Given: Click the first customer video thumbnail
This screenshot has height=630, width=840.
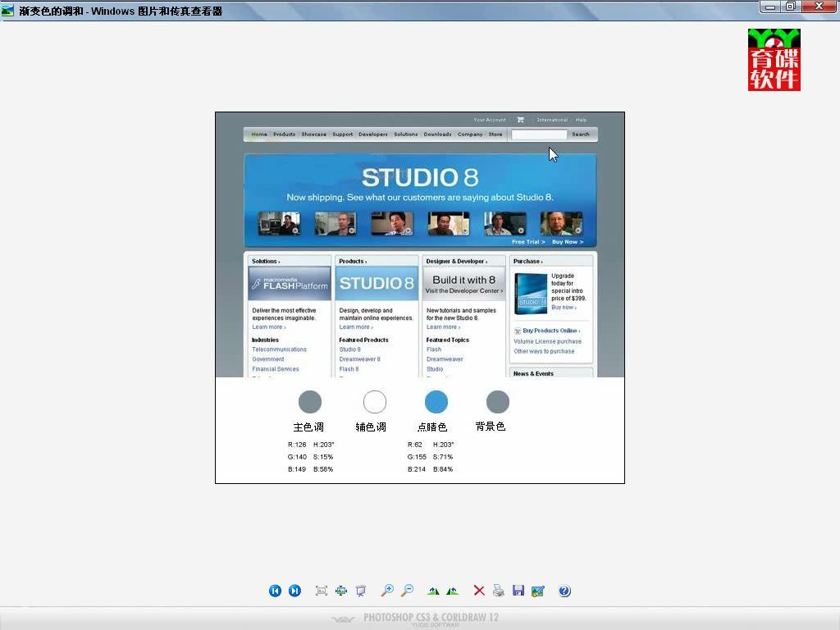Looking at the screenshot, I should (279, 223).
